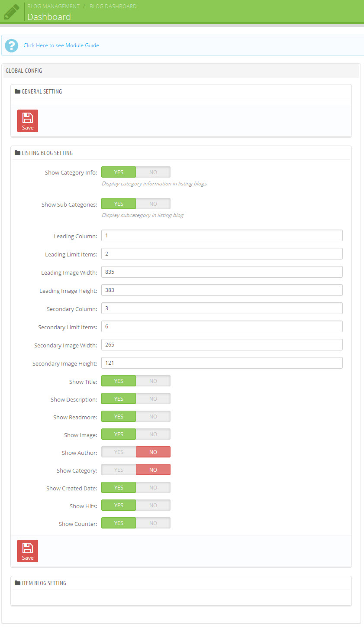364x629 pixels.
Task: Go to Blog Dashboard breadcrumb
Action: 113,6
